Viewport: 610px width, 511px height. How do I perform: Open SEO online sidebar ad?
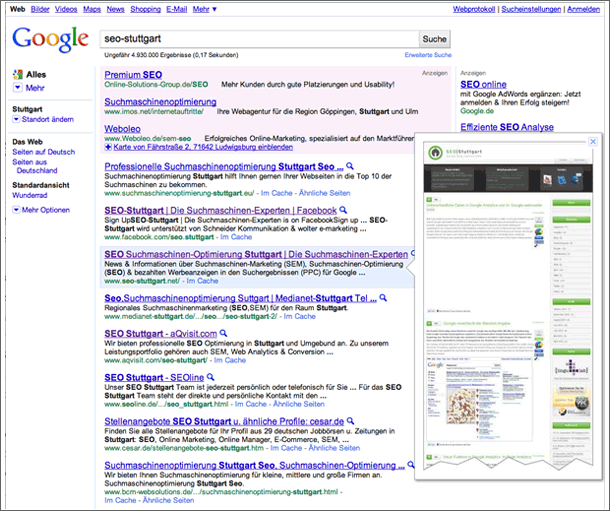483,84
